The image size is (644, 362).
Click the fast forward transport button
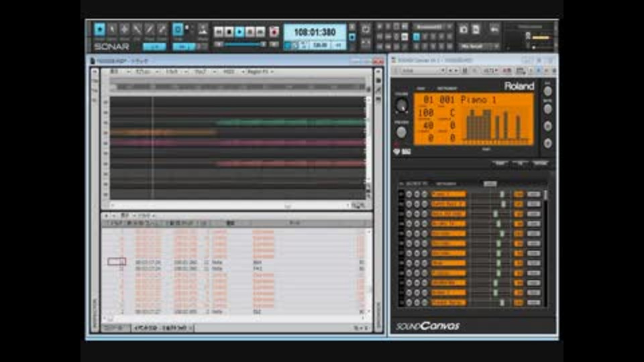260,32
